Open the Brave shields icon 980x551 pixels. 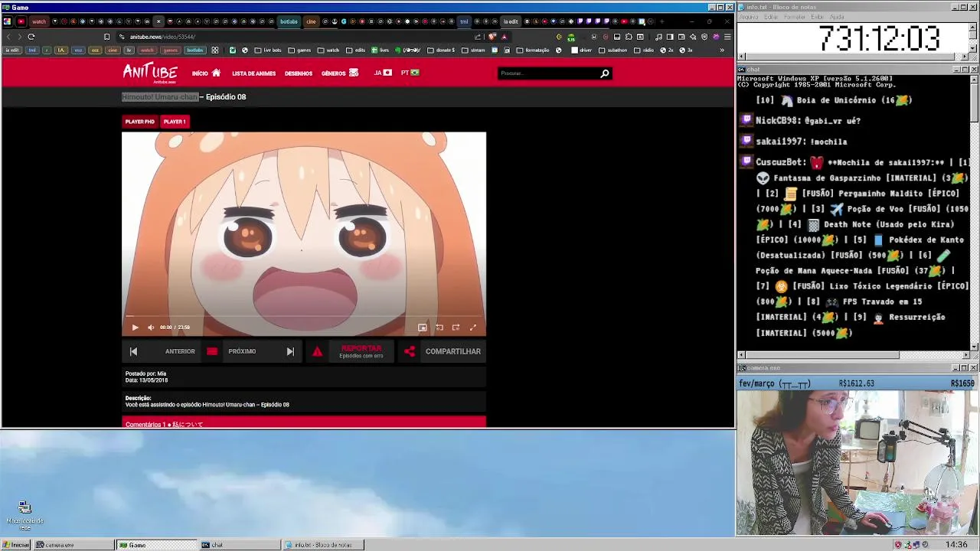tap(492, 37)
